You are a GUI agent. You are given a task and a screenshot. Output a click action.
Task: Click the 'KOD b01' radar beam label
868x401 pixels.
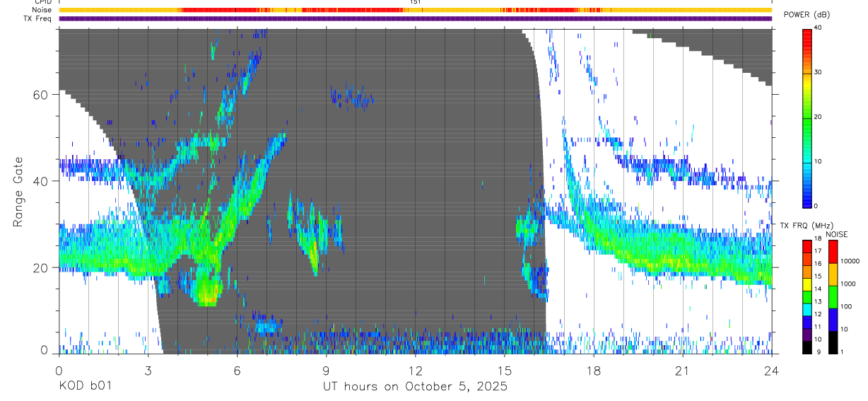85,387
